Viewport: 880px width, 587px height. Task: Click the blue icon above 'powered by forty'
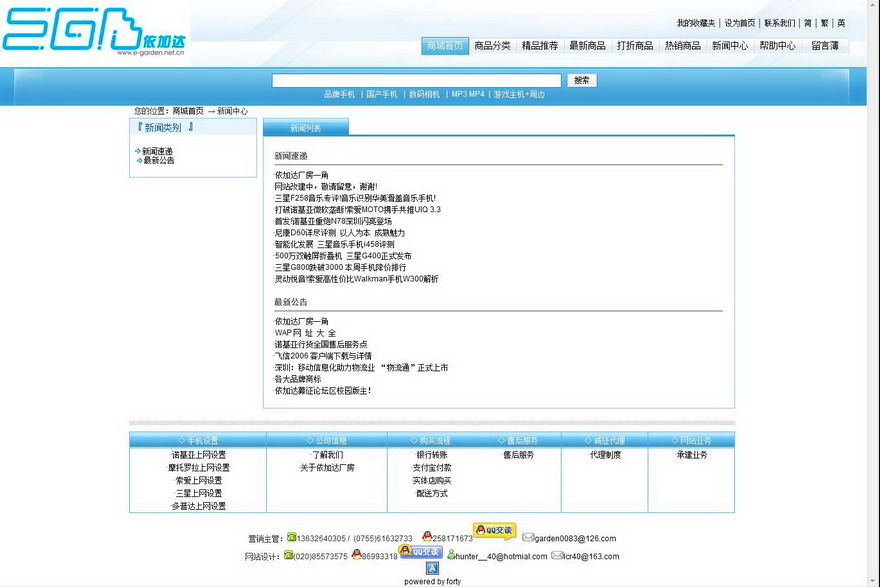432,568
